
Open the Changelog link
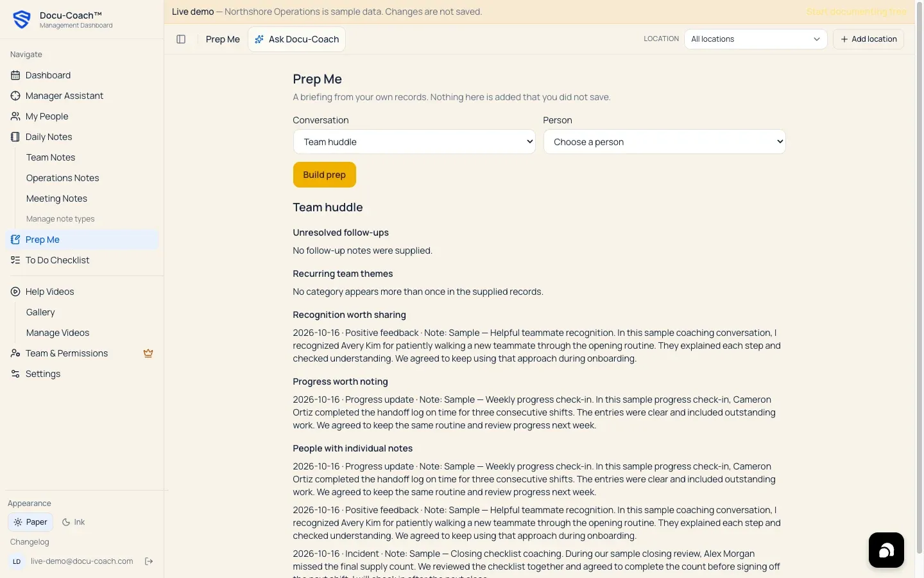click(x=30, y=542)
